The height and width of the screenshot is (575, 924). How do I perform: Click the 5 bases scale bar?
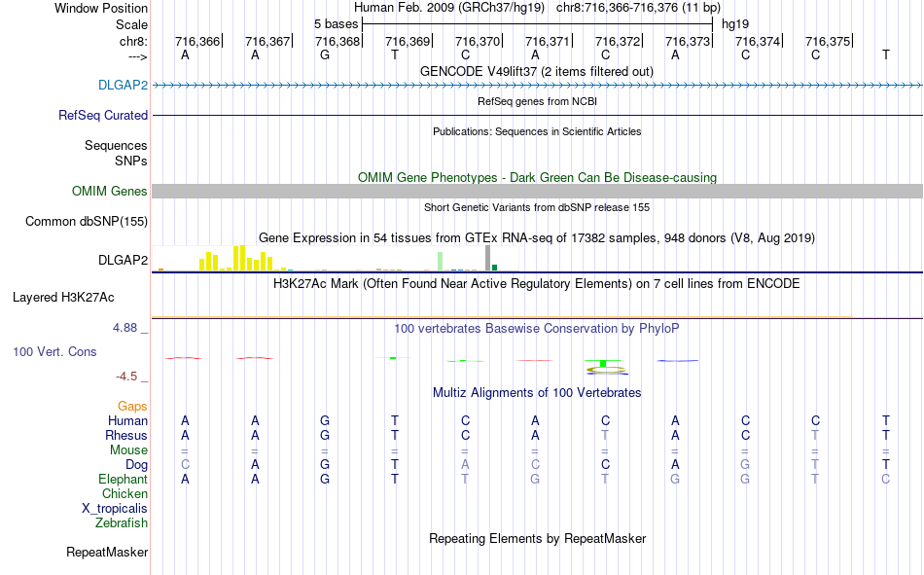pyautogui.click(x=538, y=24)
